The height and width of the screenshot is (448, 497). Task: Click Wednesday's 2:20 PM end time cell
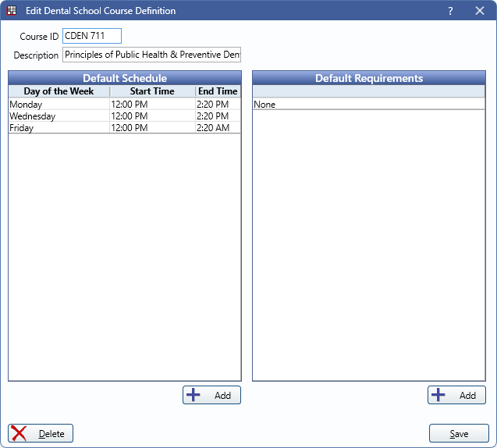pyautogui.click(x=217, y=116)
